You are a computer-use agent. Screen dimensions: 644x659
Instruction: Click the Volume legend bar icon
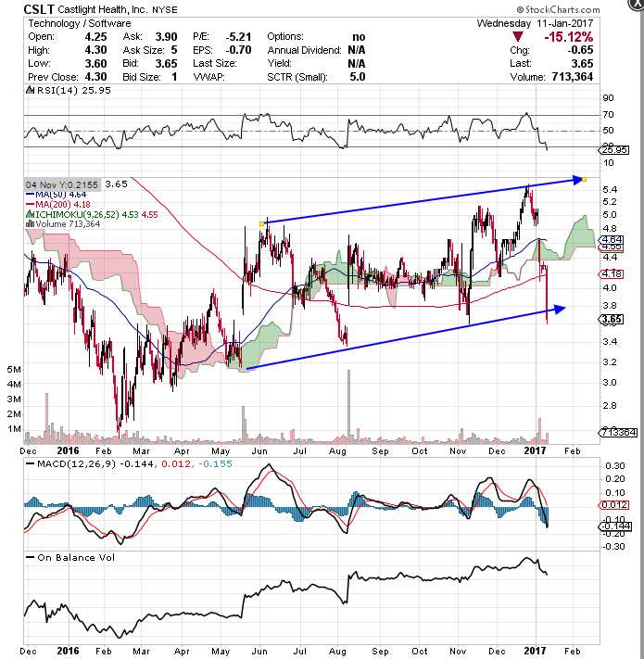tap(30, 223)
